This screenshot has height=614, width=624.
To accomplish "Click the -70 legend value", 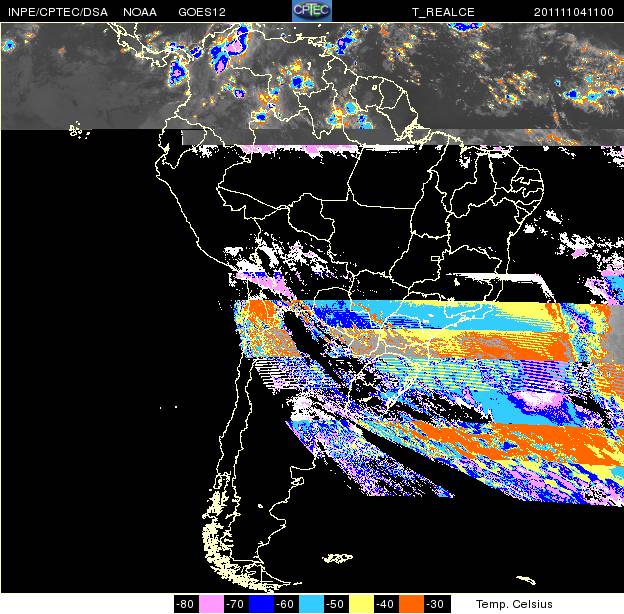I will (236, 604).
